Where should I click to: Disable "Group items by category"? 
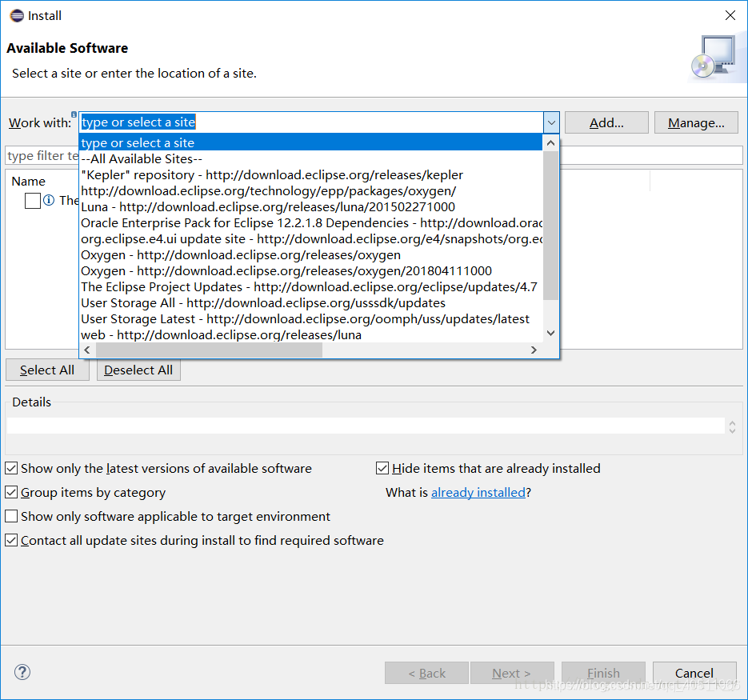click(11, 492)
